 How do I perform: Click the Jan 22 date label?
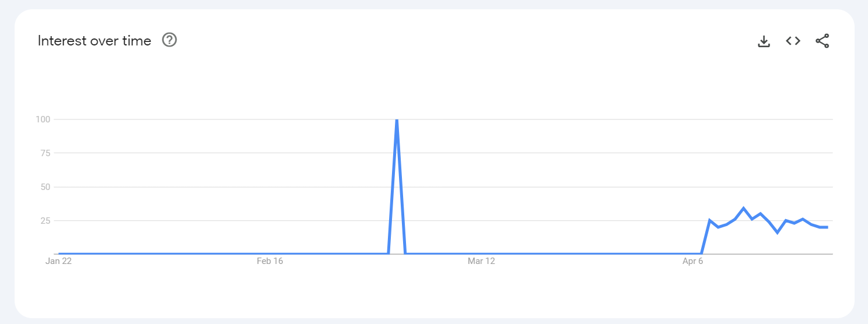[58, 261]
